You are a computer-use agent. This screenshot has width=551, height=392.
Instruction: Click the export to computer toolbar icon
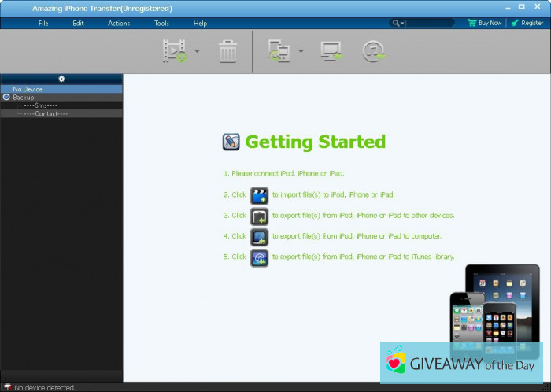pyautogui.click(x=330, y=51)
